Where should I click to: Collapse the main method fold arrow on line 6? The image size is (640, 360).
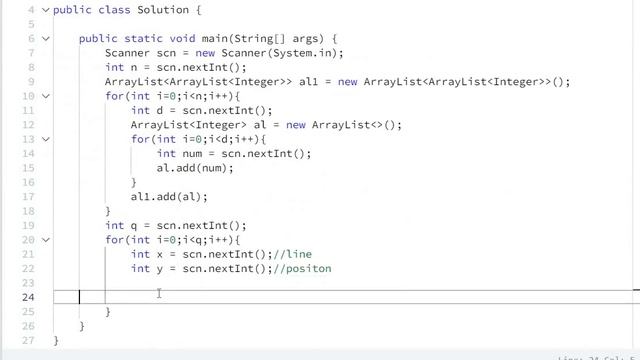point(46,39)
